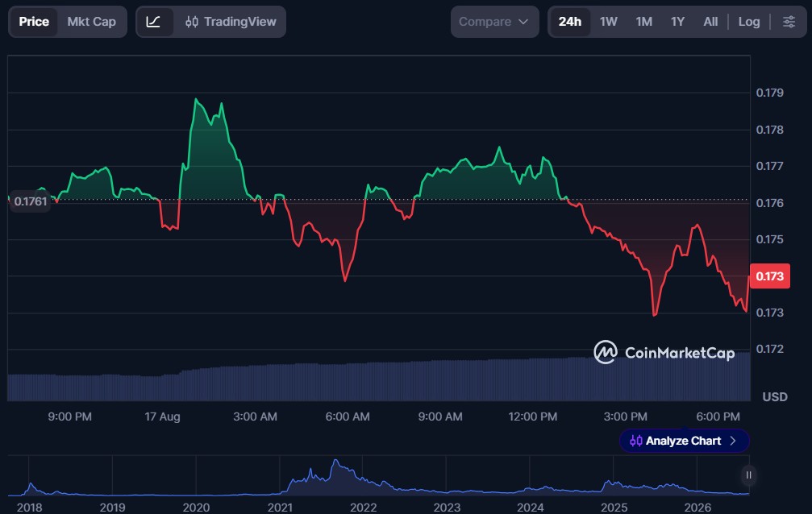Click the 17 Aug date label
Screen dimensions: 812x514
pos(162,417)
